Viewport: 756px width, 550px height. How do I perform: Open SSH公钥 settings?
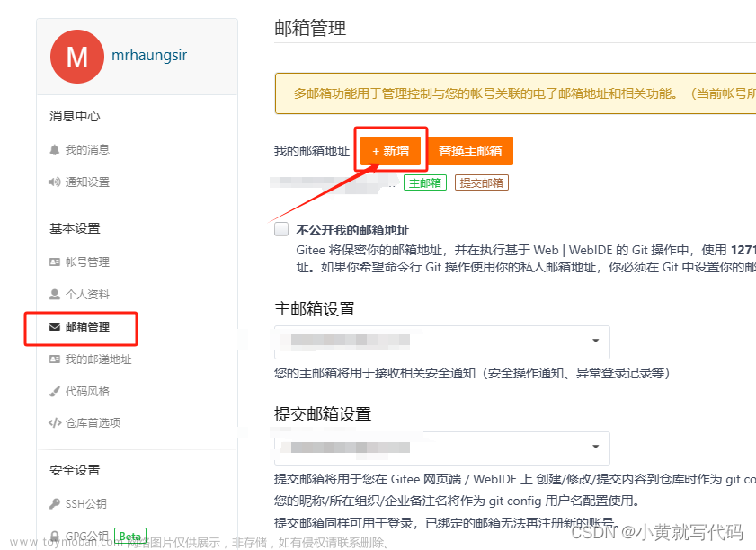(85, 504)
